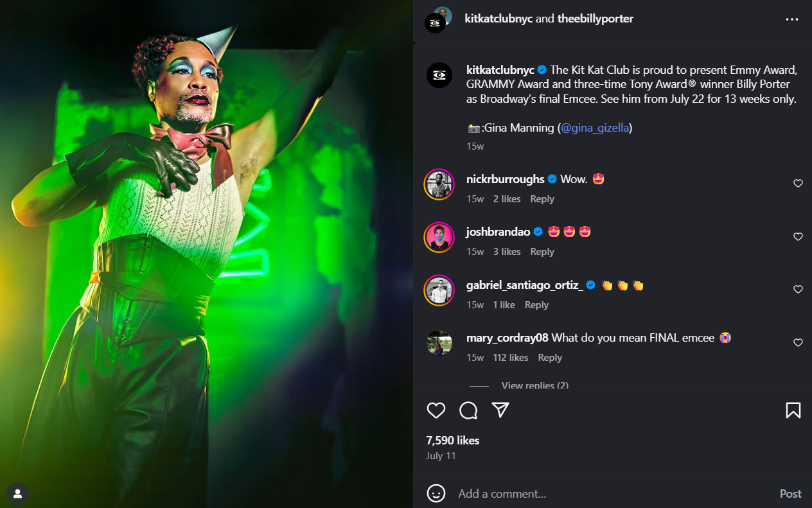
Task: Open the @gina_gizella profile link
Action: tap(595, 128)
